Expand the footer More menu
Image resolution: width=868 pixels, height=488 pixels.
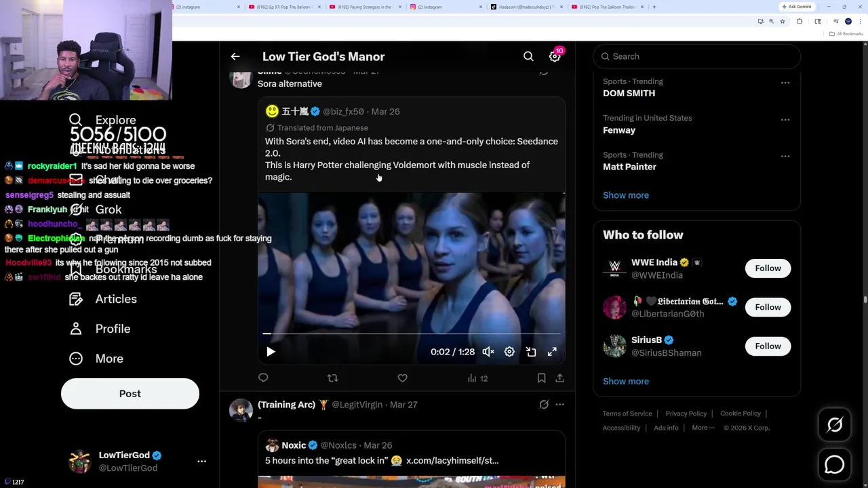click(x=703, y=428)
